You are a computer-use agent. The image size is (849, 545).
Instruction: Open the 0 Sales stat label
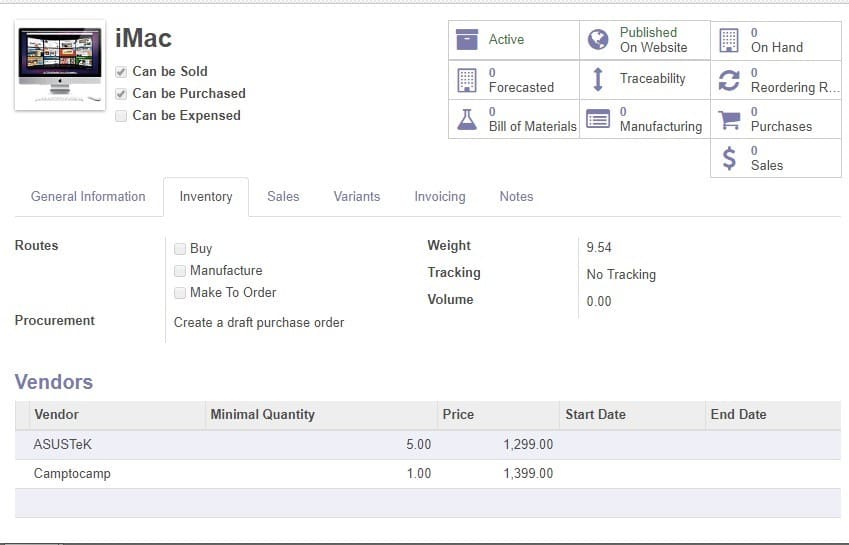tap(767, 158)
